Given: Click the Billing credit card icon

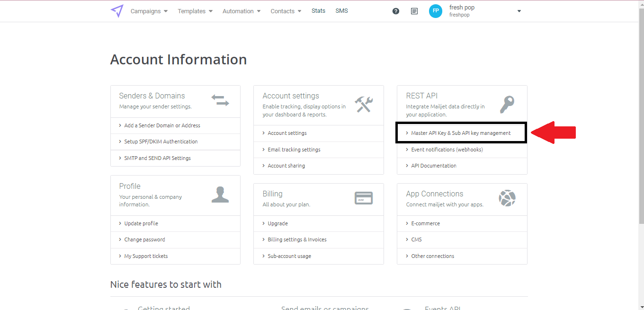Looking at the screenshot, I should pyautogui.click(x=364, y=198).
